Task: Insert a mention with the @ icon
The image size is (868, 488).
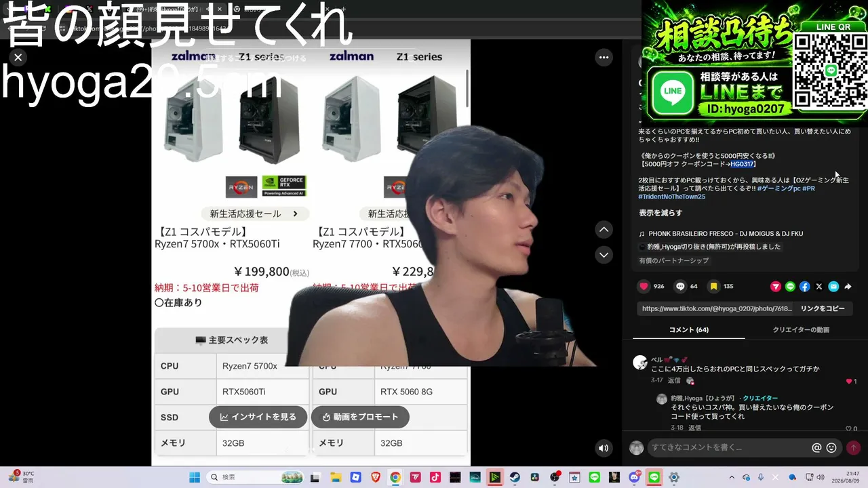Action: click(816, 447)
